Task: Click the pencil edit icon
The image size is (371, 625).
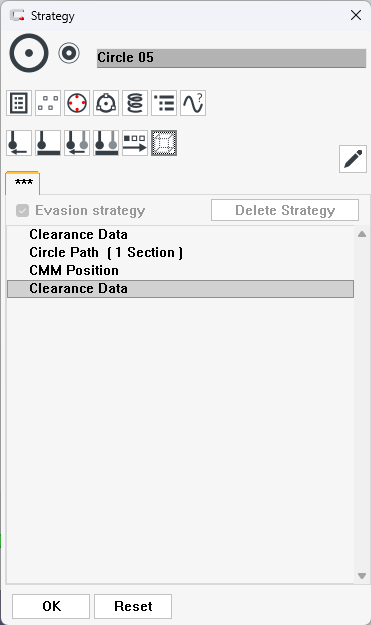Action: tap(353, 159)
